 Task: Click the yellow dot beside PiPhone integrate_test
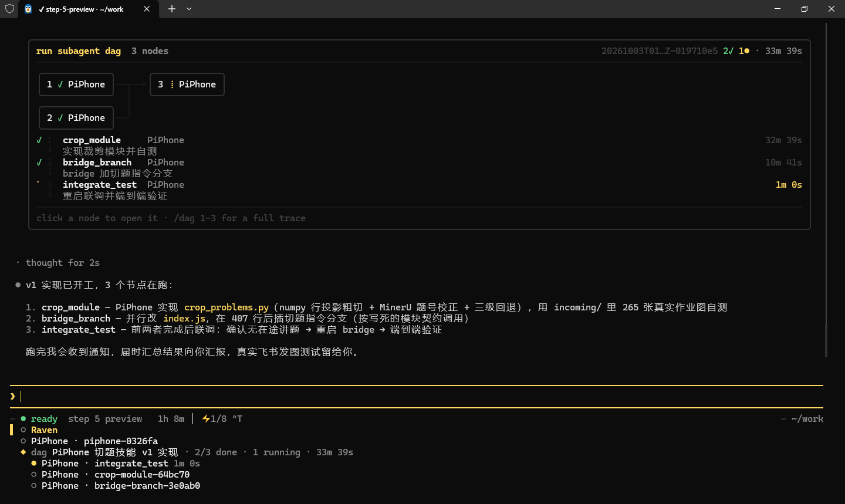pos(34,464)
